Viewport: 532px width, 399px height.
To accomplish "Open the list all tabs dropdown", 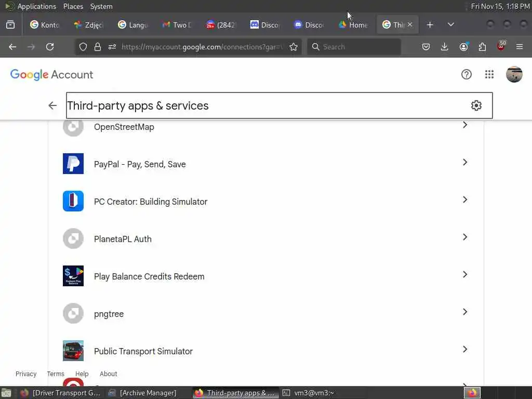I will pos(451,25).
